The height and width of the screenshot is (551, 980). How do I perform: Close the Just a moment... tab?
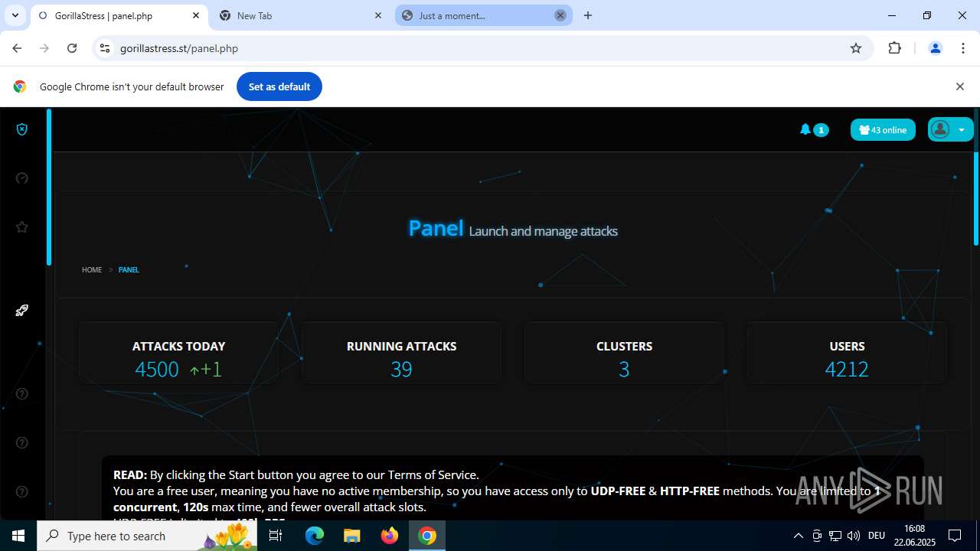(560, 15)
